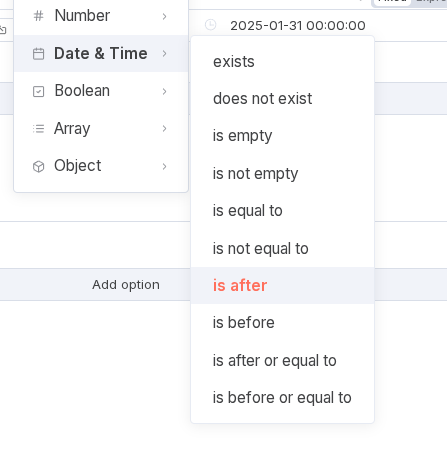
Task: Click the calendar icon for Date & Time
Action: point(38,54)
